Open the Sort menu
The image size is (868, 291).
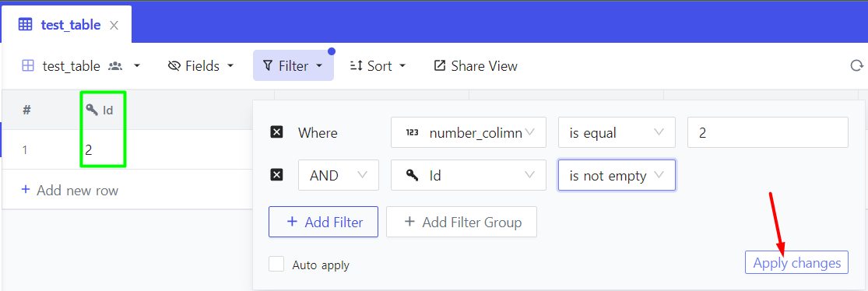[378, 66]
